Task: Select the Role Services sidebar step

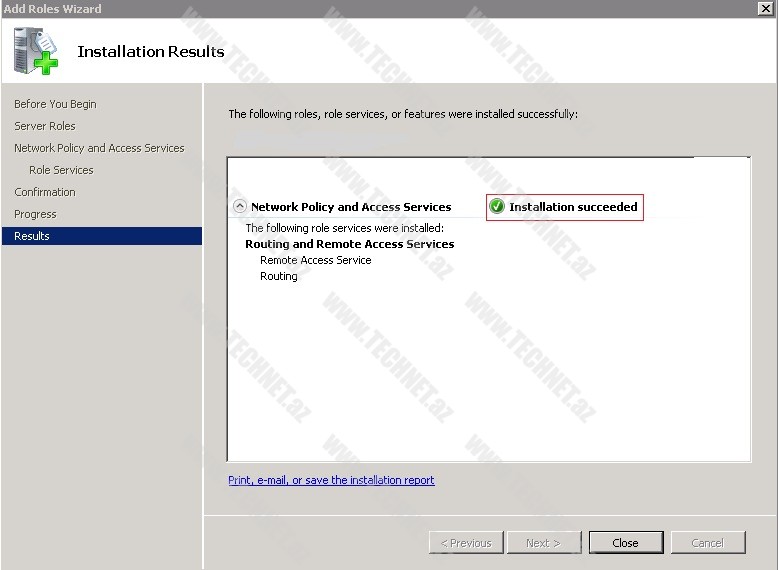Action: 61,170
